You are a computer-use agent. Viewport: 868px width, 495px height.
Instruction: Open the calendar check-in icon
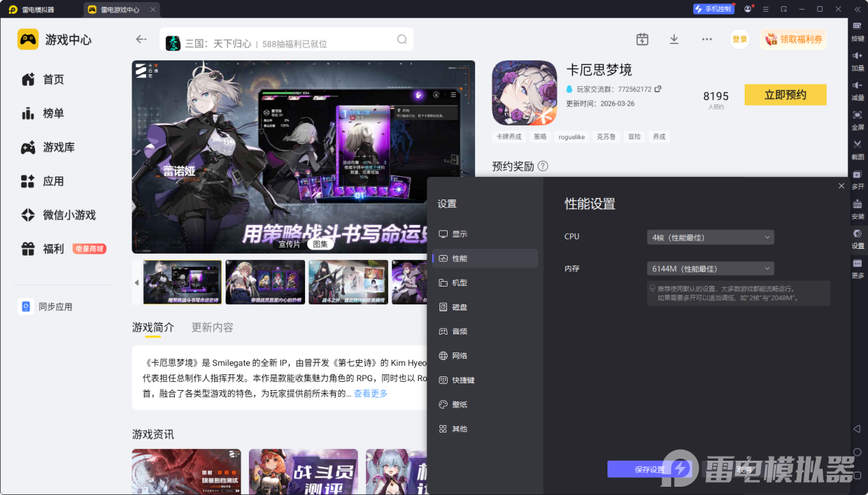[642, 39]
